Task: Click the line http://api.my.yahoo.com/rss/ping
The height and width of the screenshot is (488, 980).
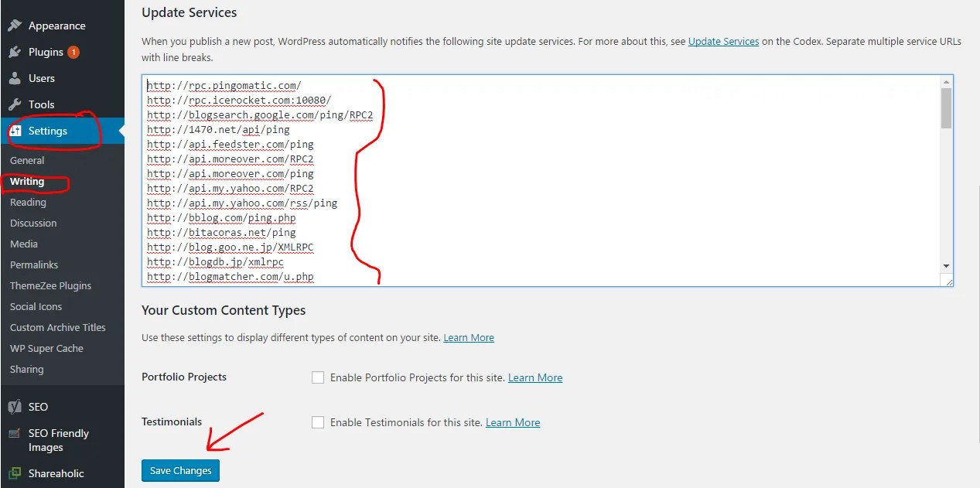Action: pyautogui.click(x=242, y=203)
